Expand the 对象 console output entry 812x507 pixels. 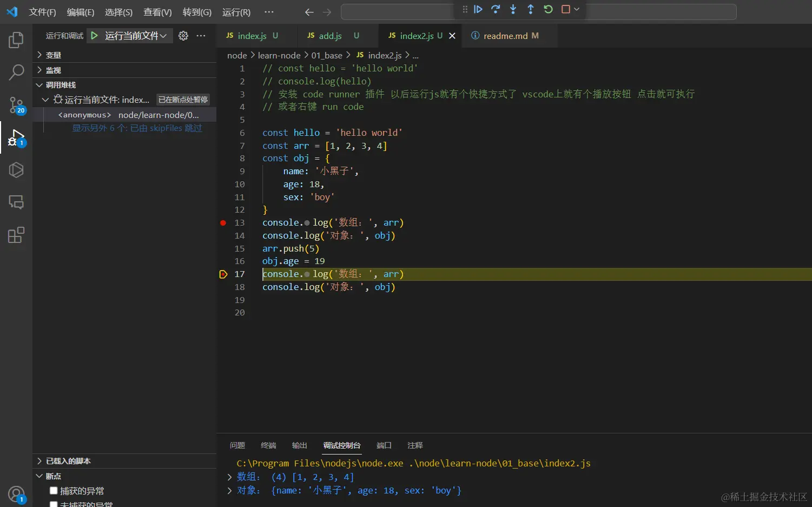tap(229, 490)
